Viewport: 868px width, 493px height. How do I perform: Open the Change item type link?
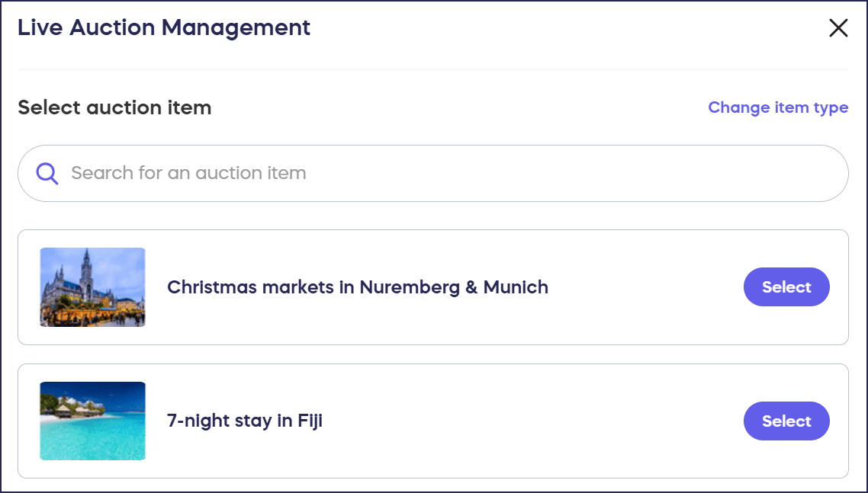(777, 107)
